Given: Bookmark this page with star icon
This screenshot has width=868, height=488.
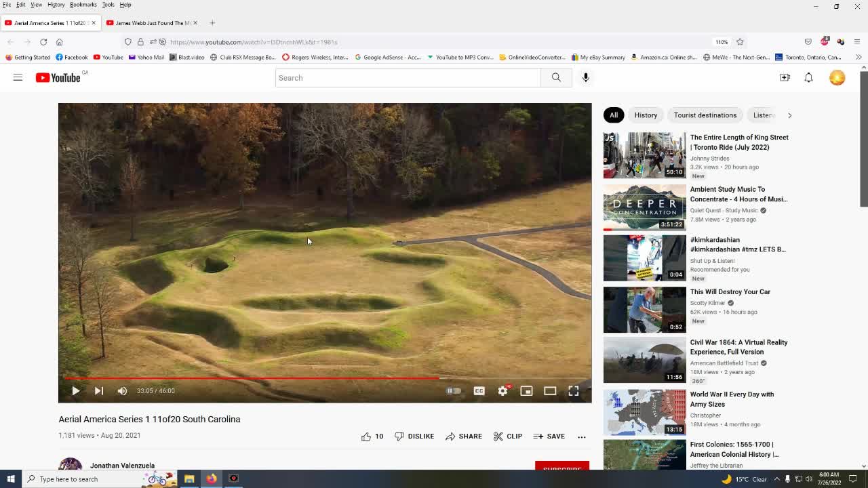Looking at the screenshot, I should [x=740, y=42].
